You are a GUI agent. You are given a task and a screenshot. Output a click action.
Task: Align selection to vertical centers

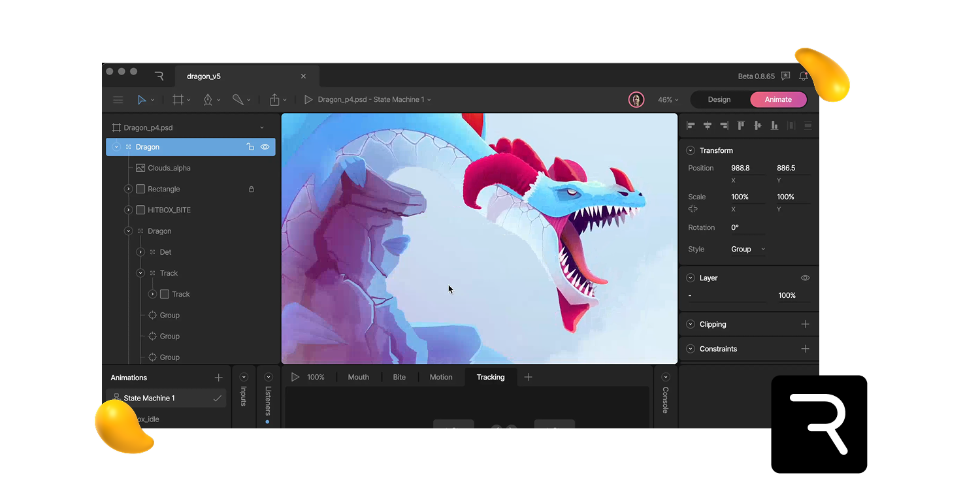(758, 125)
